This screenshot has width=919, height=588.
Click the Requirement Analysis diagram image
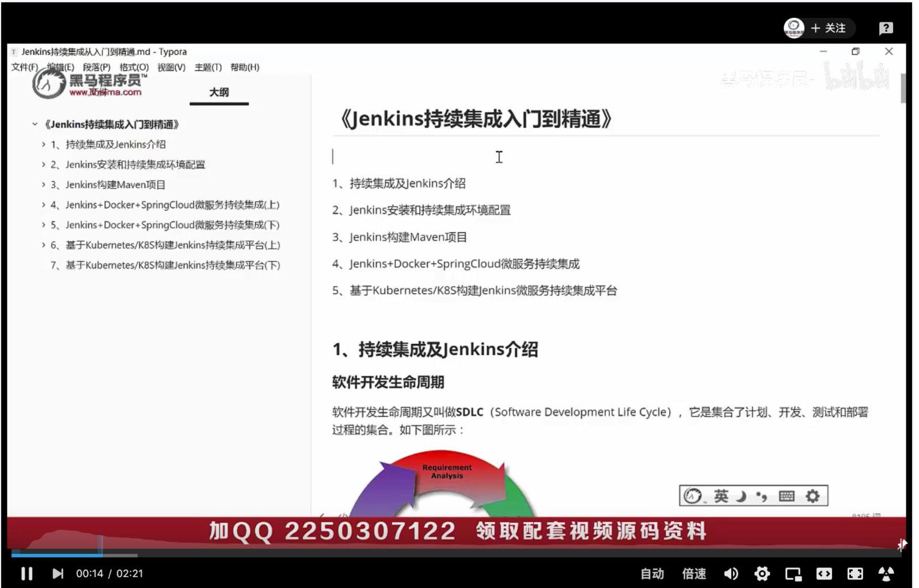(x=442, y=483)
